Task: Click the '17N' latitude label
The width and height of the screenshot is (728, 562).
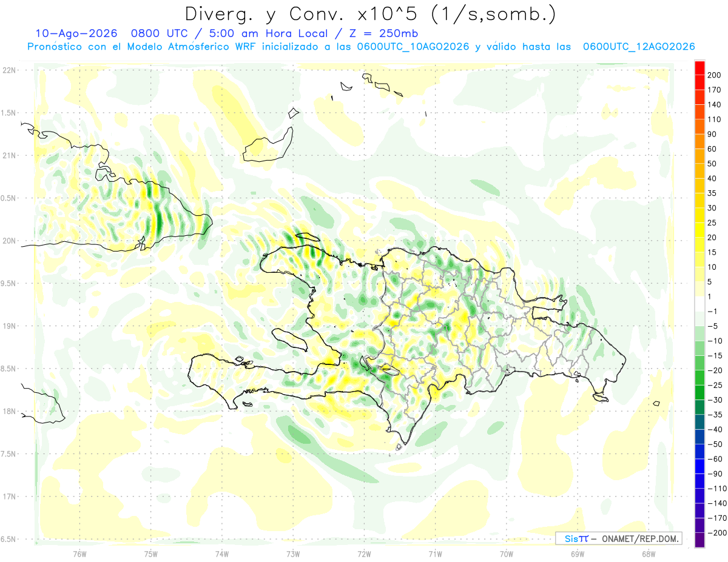Action: 9,497
